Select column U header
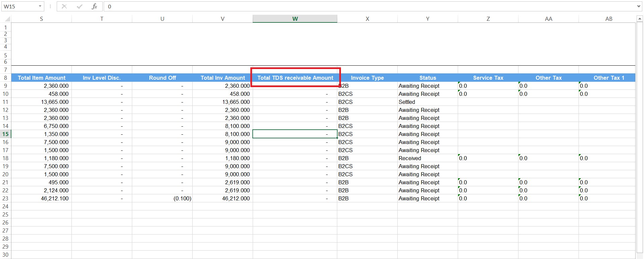This screenshot has width=644, height=259. 162,19
